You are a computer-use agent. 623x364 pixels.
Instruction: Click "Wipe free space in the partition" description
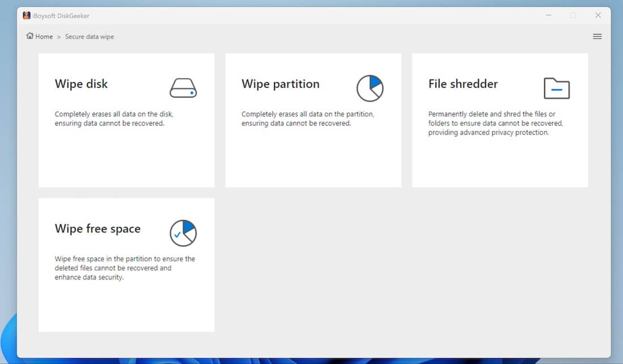point(125,268)
